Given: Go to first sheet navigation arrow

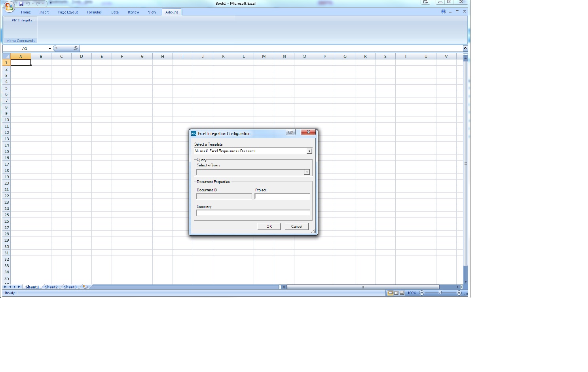Looking at the screenshot, I should click(6, 287).
